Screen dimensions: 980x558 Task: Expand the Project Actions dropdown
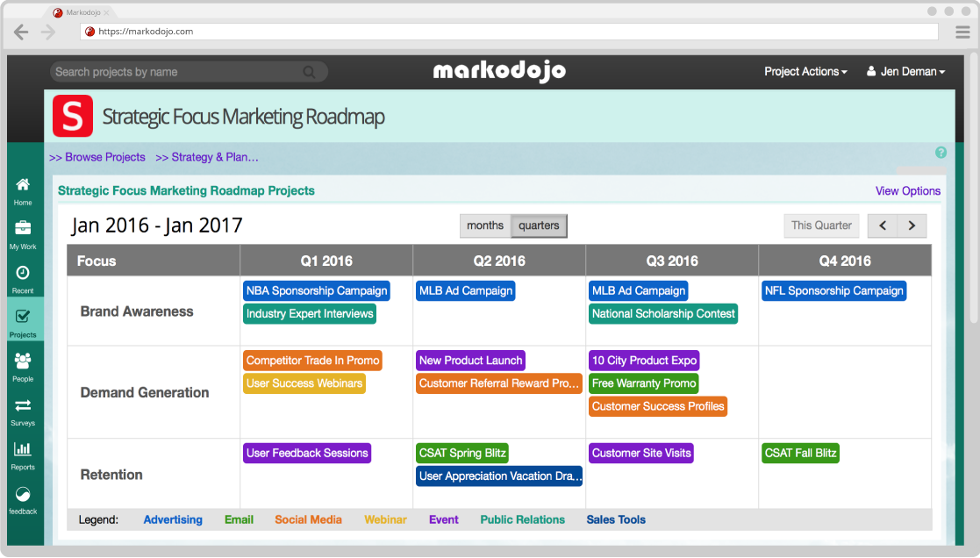point(805,72)
